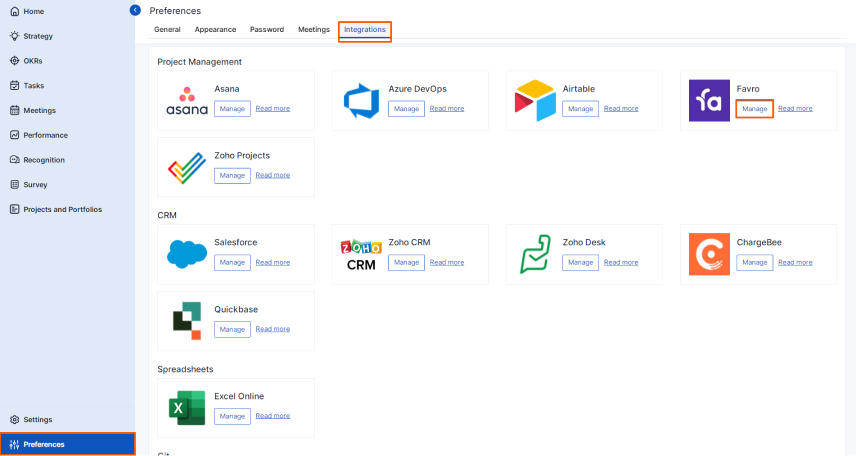
Task: Read more about Excel Online
Action: point(272,416)
